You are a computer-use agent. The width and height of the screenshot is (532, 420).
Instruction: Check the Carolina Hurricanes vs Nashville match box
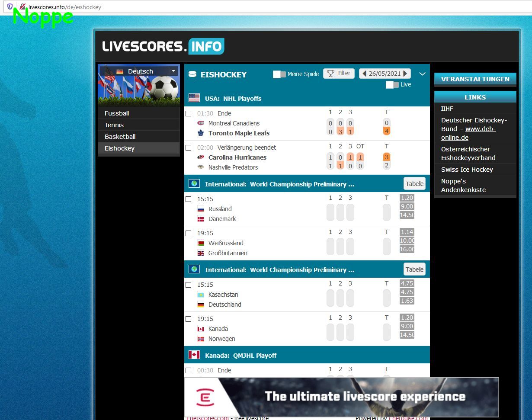188,147
